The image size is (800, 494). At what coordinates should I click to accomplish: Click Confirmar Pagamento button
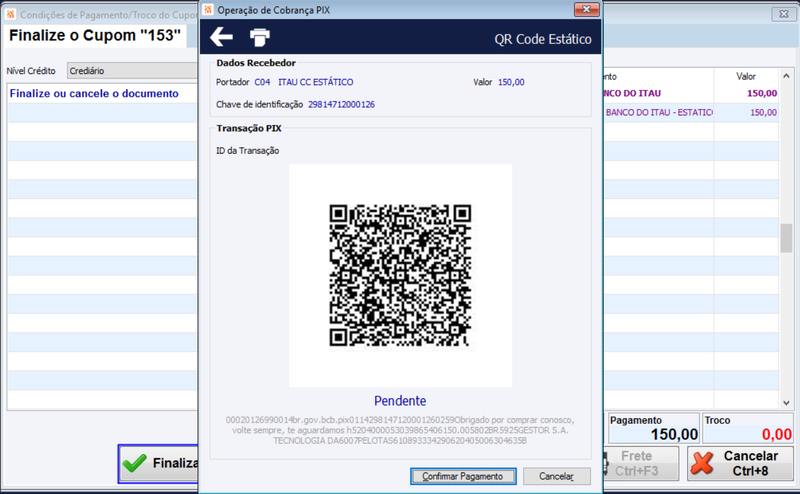463,476
